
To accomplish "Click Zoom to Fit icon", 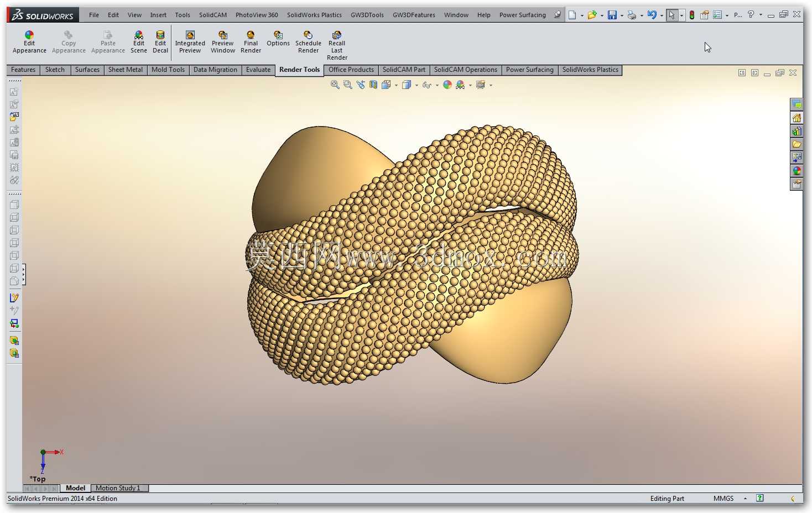I will 335,85.
